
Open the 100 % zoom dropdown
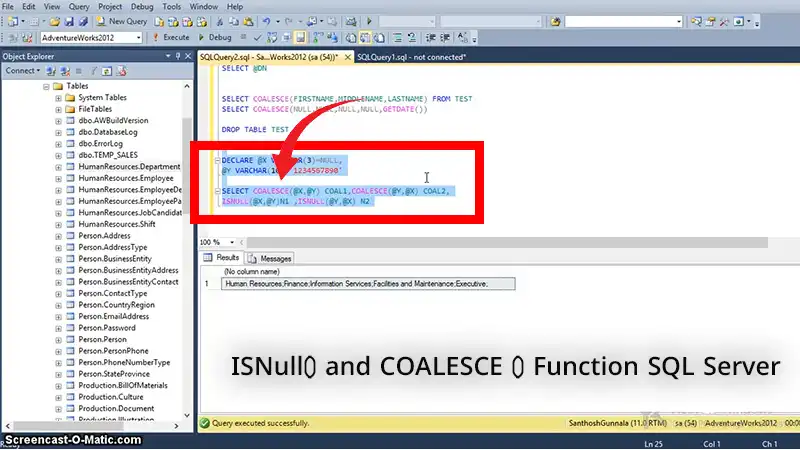click(x=232, y=242)
